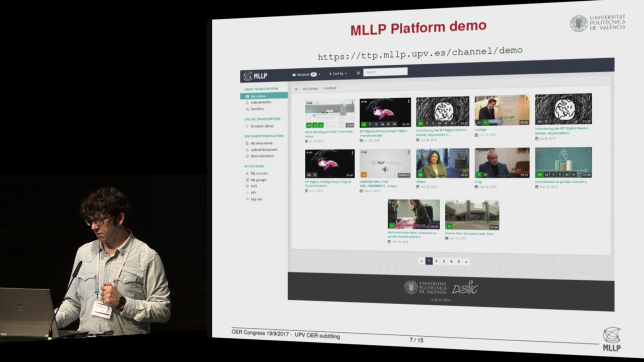Image resolution: width=644 pixels, height=362 pixels.
Task: Go to page 3 in pagination
Action: tap(444, 261)
